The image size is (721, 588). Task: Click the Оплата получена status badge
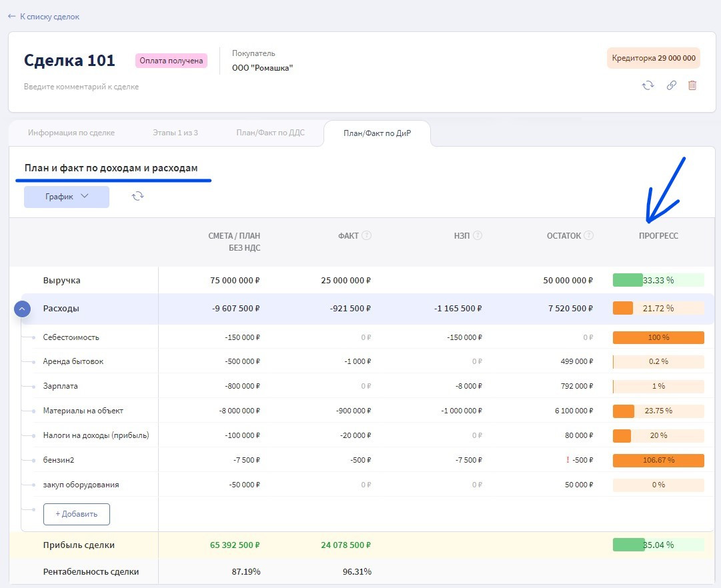tap(171, 61)
